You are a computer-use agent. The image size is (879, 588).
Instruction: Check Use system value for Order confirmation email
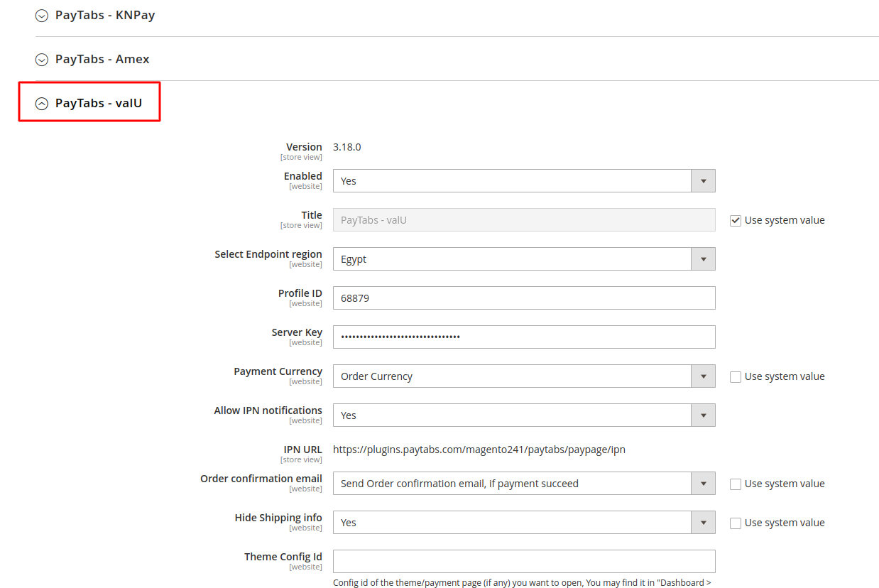coord(736,484)
